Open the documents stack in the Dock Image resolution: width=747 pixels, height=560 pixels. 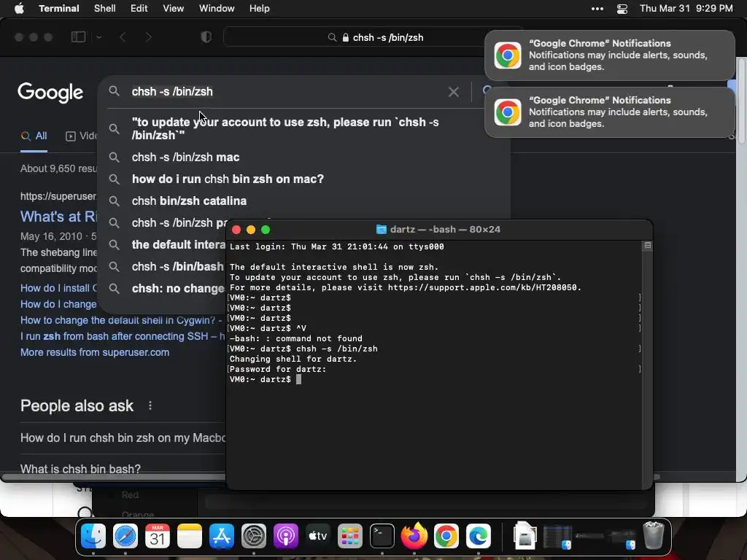(x=525, y=536)
